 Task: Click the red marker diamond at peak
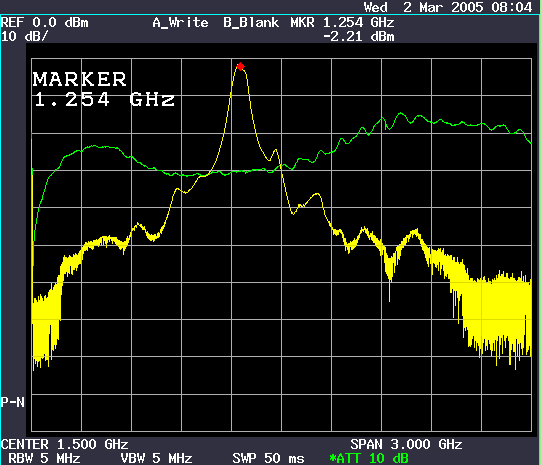pos(240,66)
